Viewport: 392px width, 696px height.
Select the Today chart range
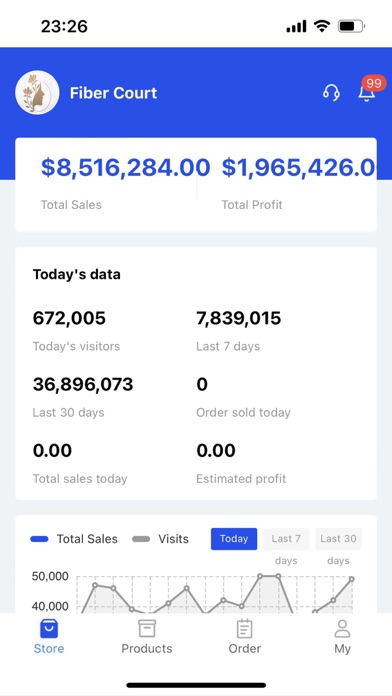[x=234, y=539]
